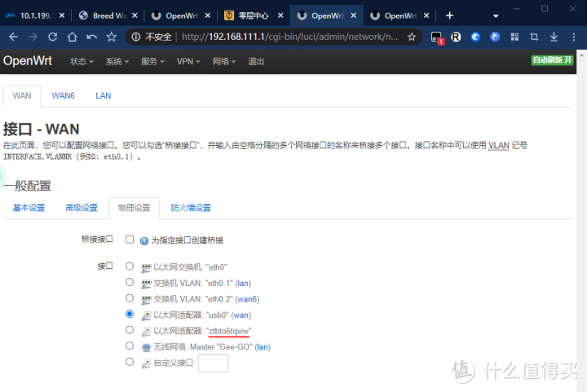The width and height of the screenshot is (587, 392).
Task: Click the favorites star beside the home icon
Action: (x=111, y=37)
